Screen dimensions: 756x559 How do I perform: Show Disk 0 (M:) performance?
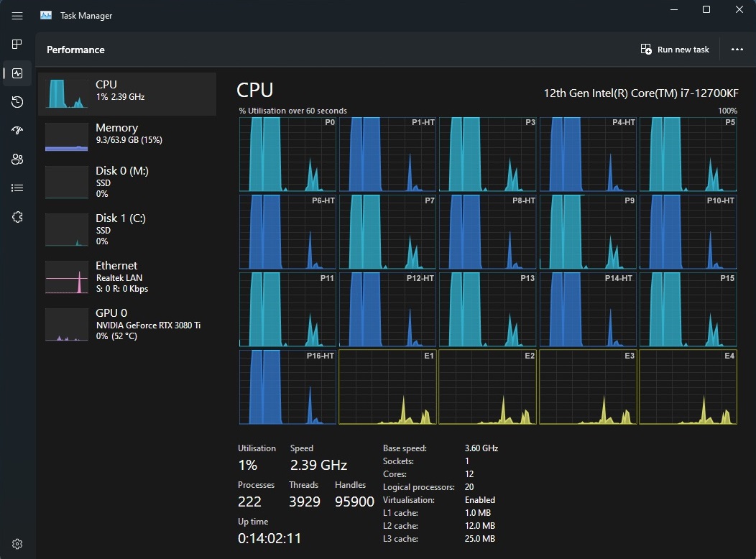(127, 182)
